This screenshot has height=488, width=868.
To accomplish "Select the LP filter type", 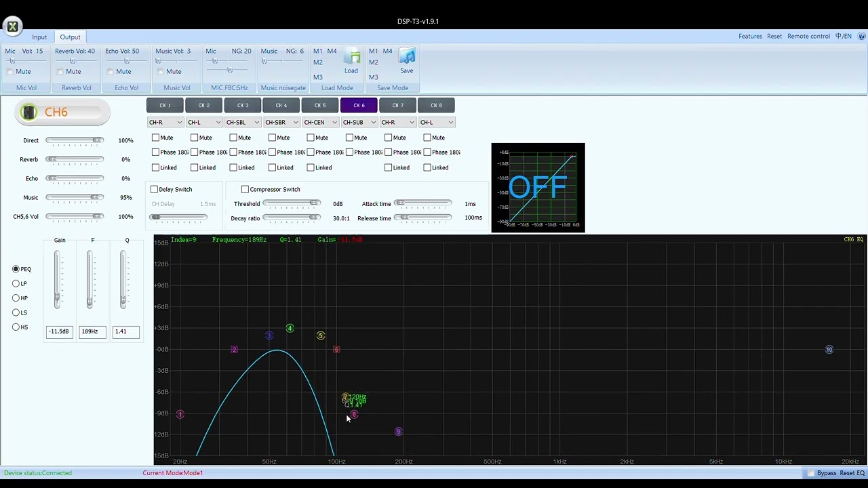I will tap(16, 284).
